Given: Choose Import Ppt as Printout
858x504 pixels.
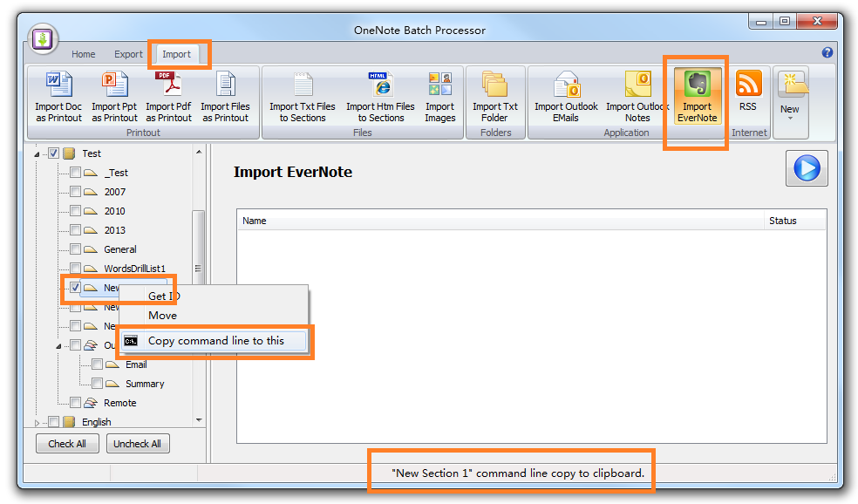Looking at the screenshot, I should click(114, 97).
